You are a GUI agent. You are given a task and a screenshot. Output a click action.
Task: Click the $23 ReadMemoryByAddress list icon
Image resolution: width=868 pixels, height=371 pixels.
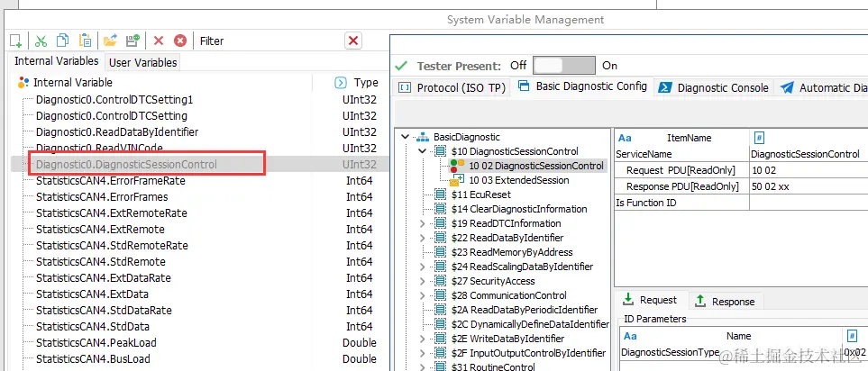pos(441,252)
